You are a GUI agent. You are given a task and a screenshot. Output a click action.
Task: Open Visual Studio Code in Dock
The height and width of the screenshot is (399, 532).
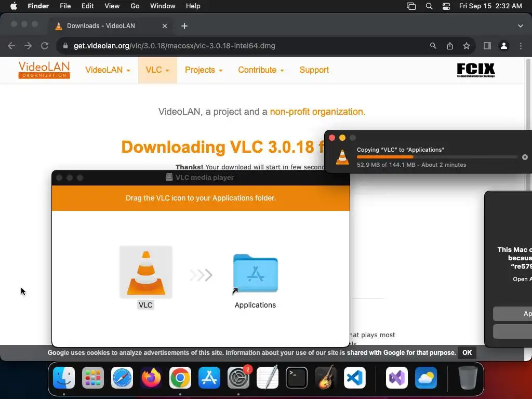(355, 378)
